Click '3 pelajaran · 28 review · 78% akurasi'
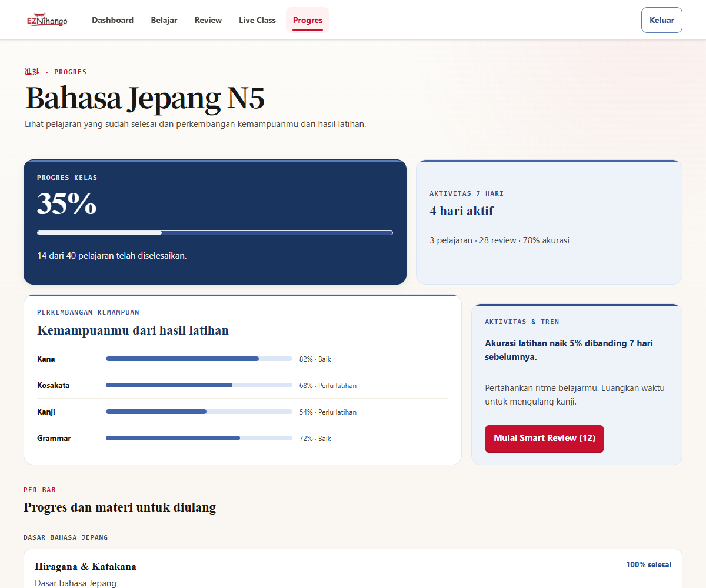Viewport: 706px width, 588px height. pyautogui.click(x=499, y=240)
